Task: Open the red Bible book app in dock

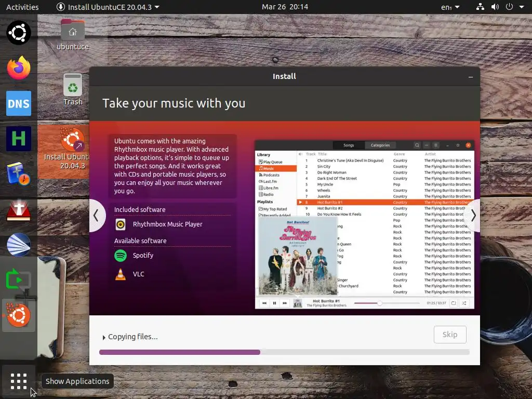Action: 18,209
